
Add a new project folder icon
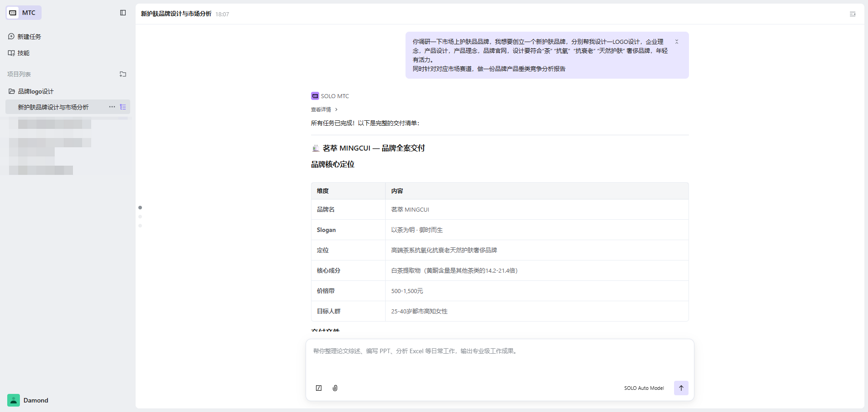pos(123,74)
